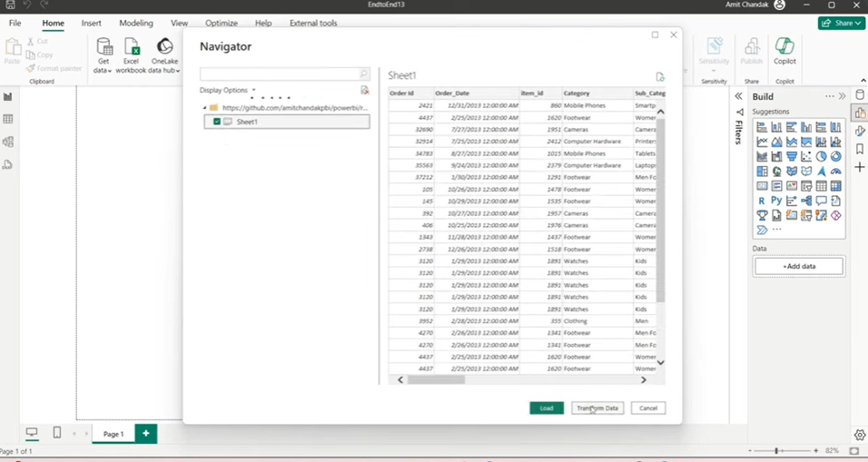Screen dimensions: 868x462
Task: Click the search magnifier in Navigator
Action: pyautogui.click(x=364, y=74)
